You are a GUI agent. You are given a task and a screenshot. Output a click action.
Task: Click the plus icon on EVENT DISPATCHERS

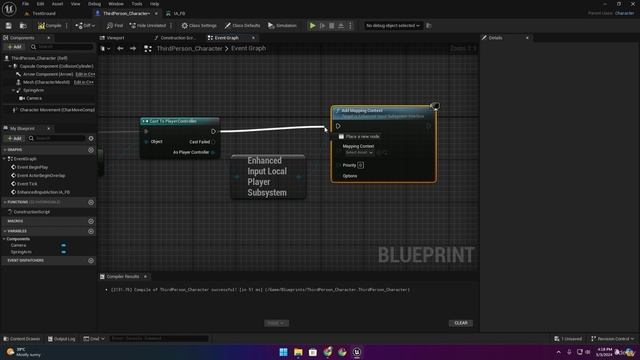tap(91, 260)
